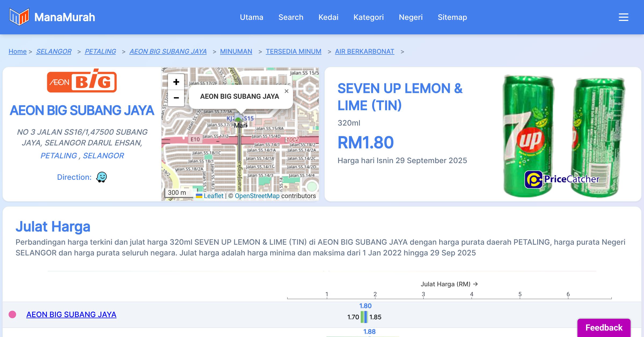Click the 1.85 maximum price label
Image resolution: width=644 pixels, height=337 pixels.
tap(375, 317)
